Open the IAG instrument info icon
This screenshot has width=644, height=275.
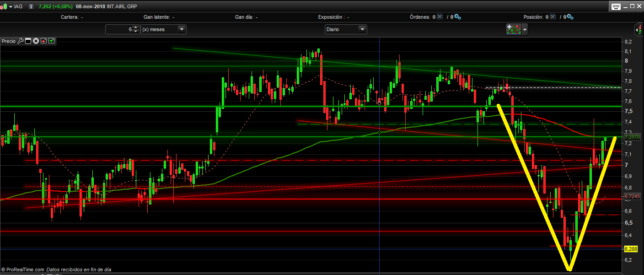(x=30, y=6)
